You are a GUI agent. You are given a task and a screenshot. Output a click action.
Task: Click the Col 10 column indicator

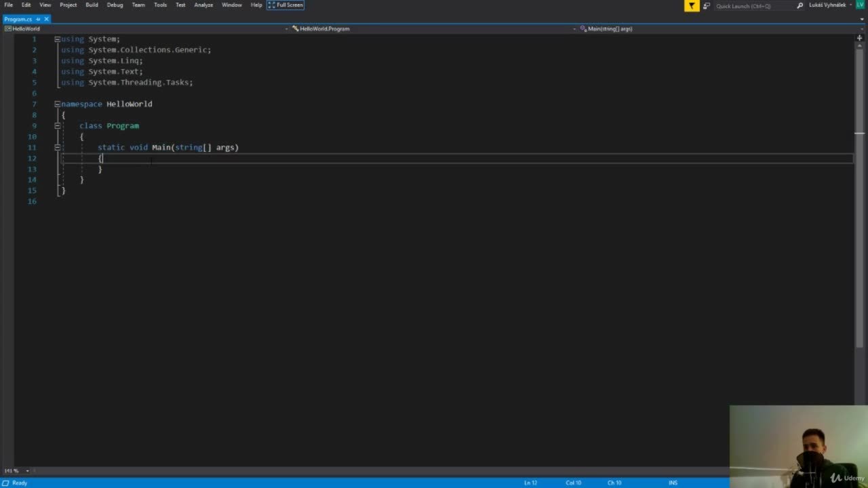573,482
